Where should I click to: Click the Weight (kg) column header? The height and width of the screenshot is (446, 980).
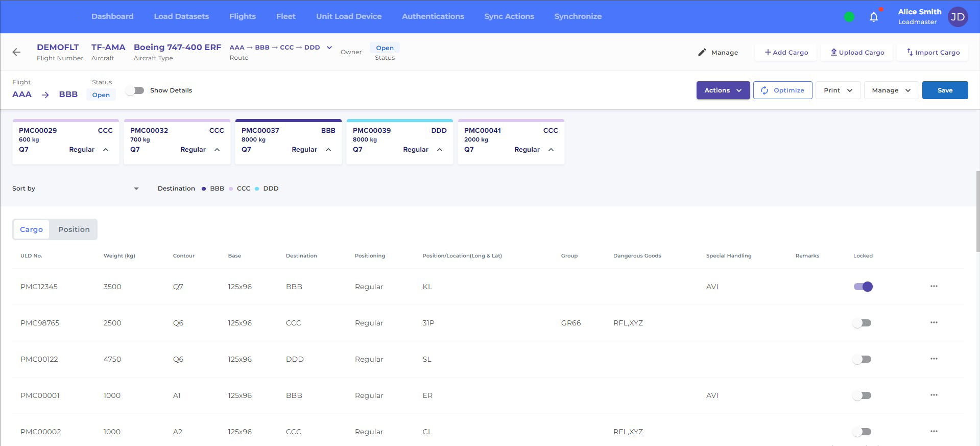pos(119,255)
